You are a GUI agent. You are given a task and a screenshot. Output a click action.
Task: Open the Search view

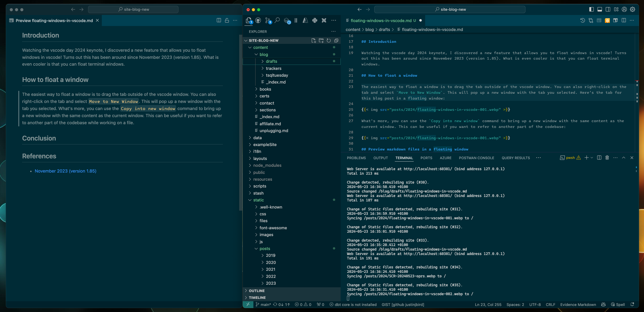tap(277, 20)
